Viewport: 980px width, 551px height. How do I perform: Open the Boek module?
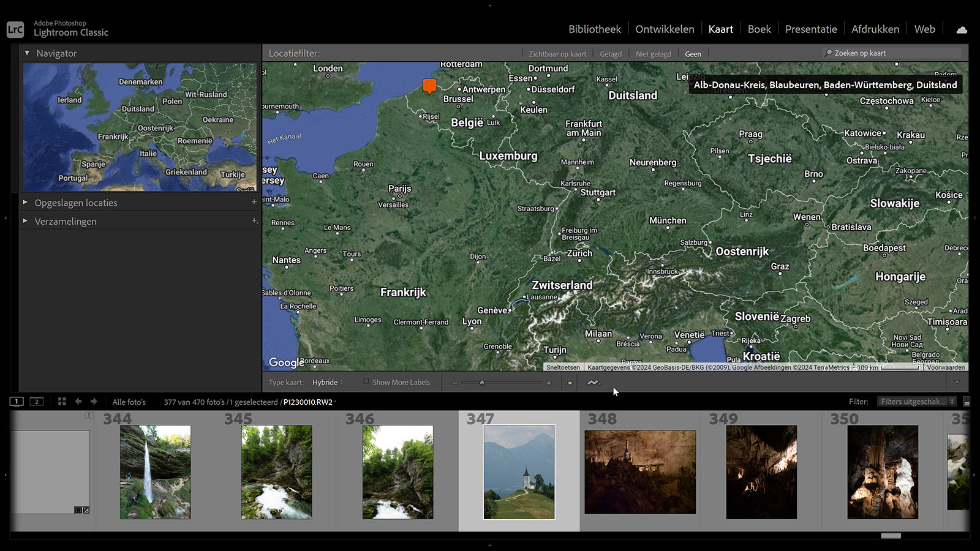click(759, 29)
